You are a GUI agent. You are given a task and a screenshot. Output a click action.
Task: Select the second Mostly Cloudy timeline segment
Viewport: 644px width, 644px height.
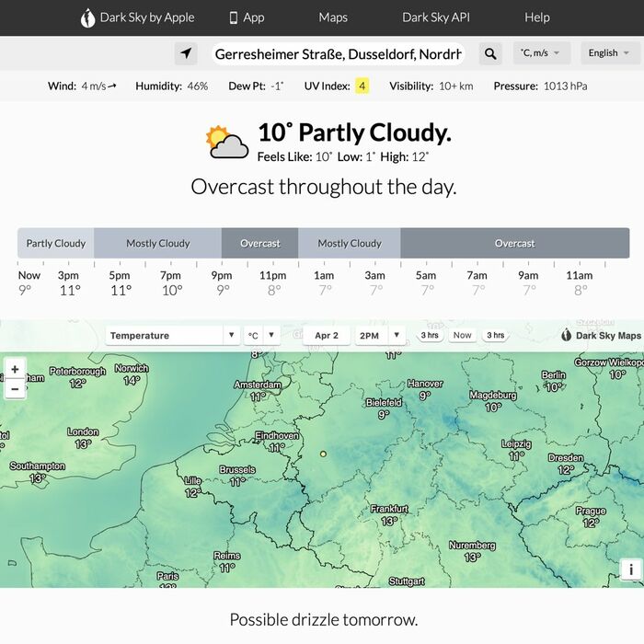pyautogui.click(x=350, y=243)
